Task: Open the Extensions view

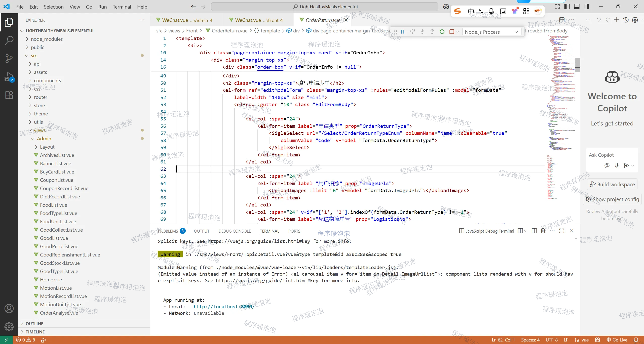Action: 9,95
